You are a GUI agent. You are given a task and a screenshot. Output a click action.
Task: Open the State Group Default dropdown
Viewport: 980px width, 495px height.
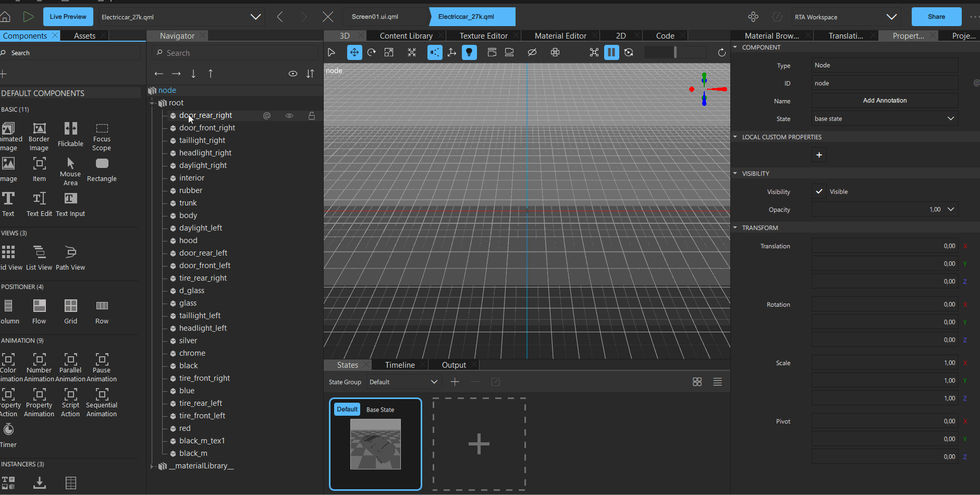point(403,382)
